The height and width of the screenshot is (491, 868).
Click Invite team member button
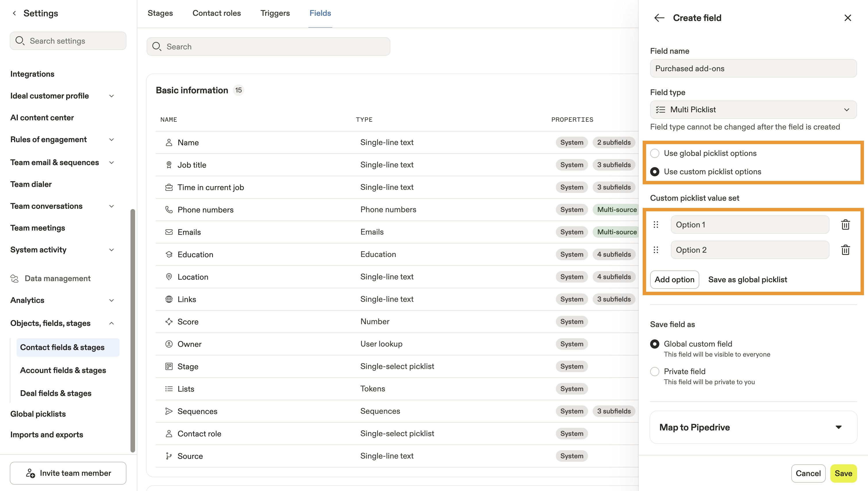[68, 473]
